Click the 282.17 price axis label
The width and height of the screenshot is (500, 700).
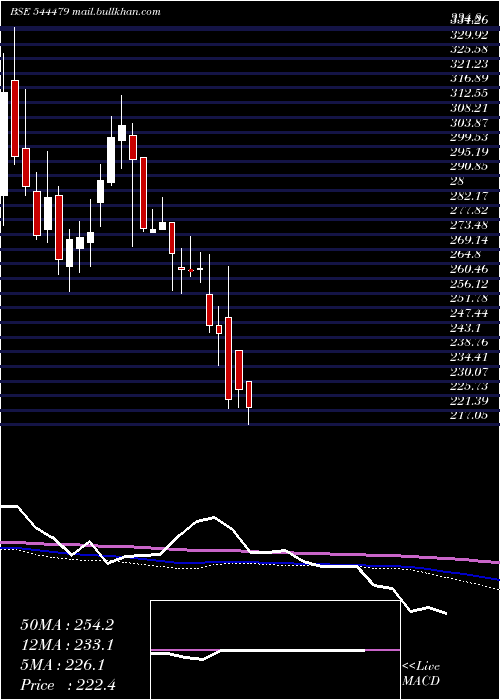point(468,196)
